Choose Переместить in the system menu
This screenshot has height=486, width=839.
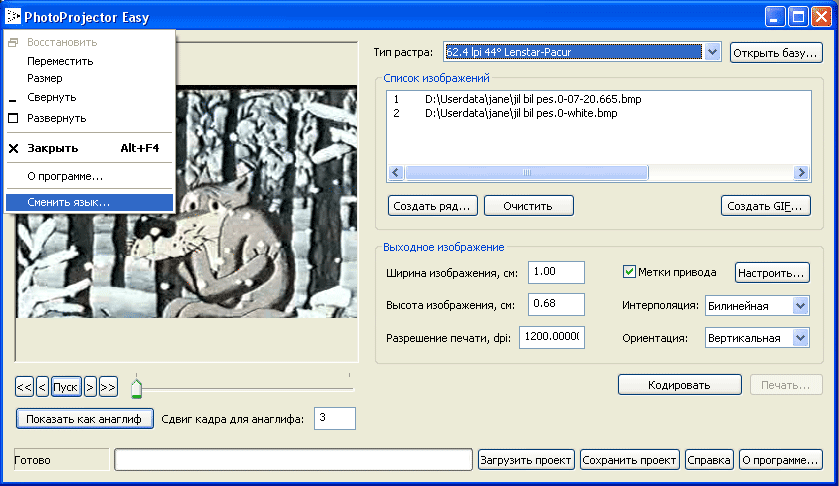tap(89, 61)
